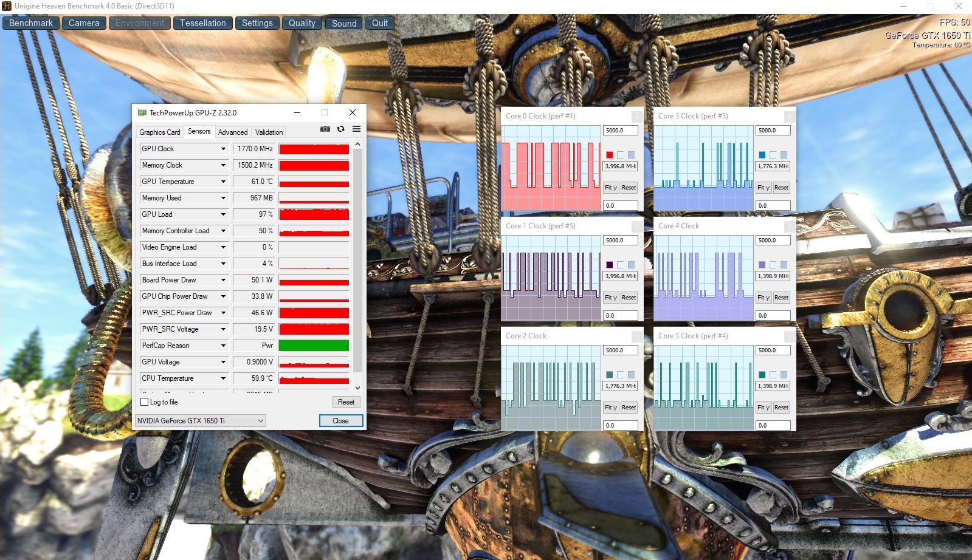Viewport: 972px width, 560px height.
Task: Click the GPU-Z camera screenshot icon
Action: 325,129
